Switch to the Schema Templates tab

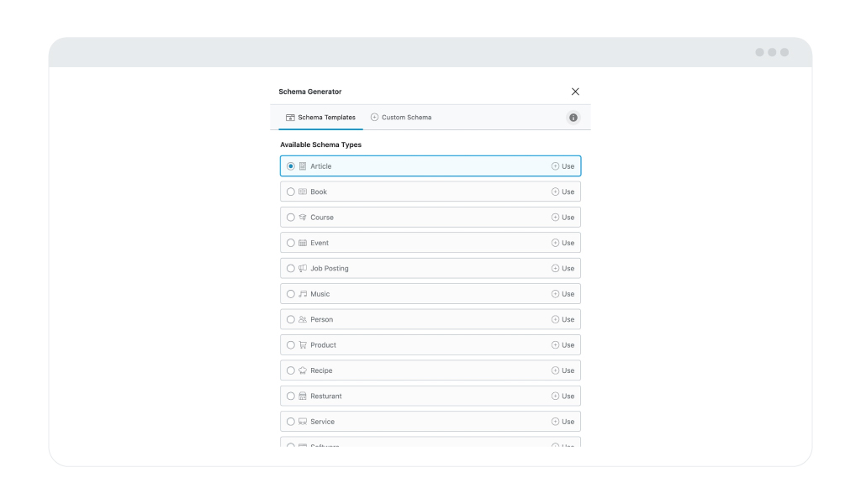320,118
